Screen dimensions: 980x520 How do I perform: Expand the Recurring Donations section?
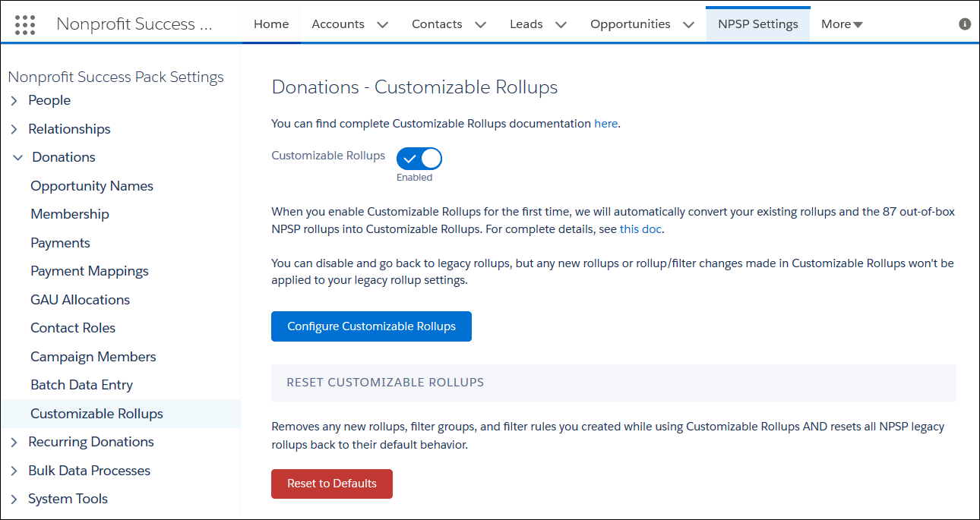point(14,442)
